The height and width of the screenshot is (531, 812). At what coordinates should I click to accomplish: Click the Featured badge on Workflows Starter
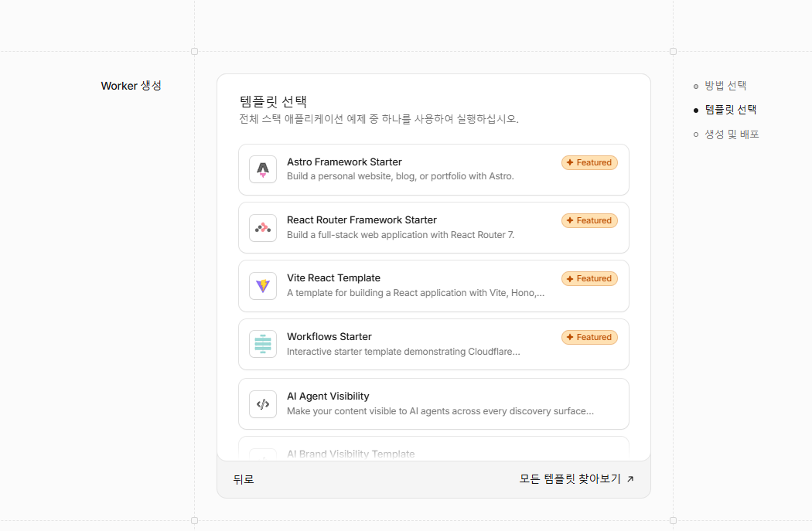point(589,337)
